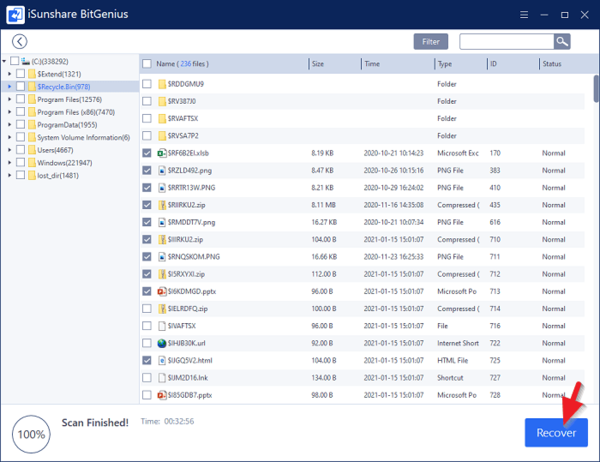600x462 pixels.
Task: Toggle the select-all checkbox in Name header
Action: click(x=147, y=64)
